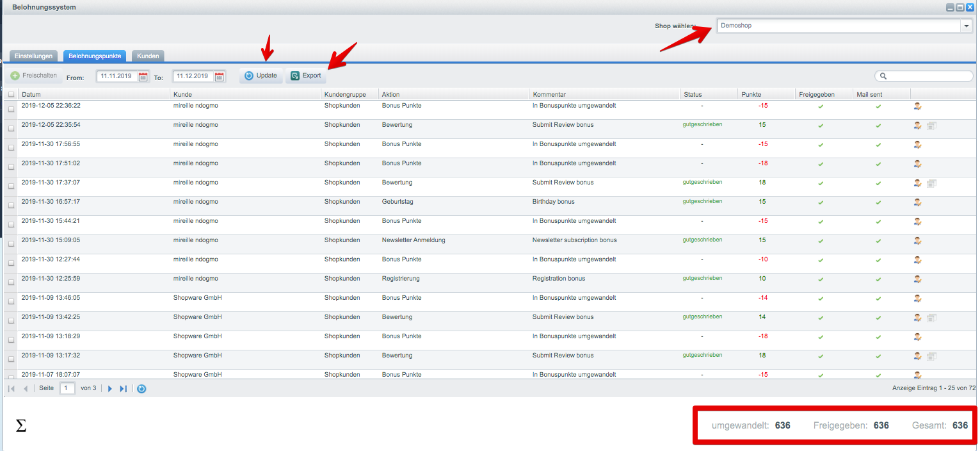Click the Export button
This screenshot has width=980, height=451.
coord(306,76)
